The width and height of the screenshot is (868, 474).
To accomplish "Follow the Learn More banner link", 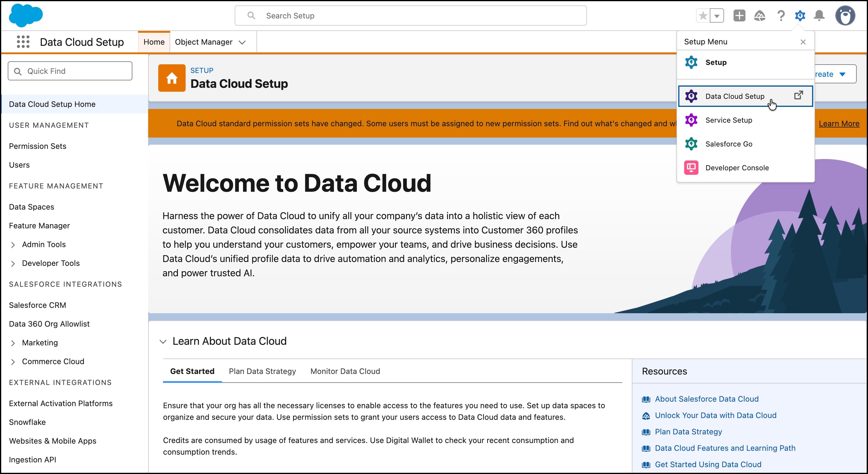I will pyautogui.click(x=839, y=124).
